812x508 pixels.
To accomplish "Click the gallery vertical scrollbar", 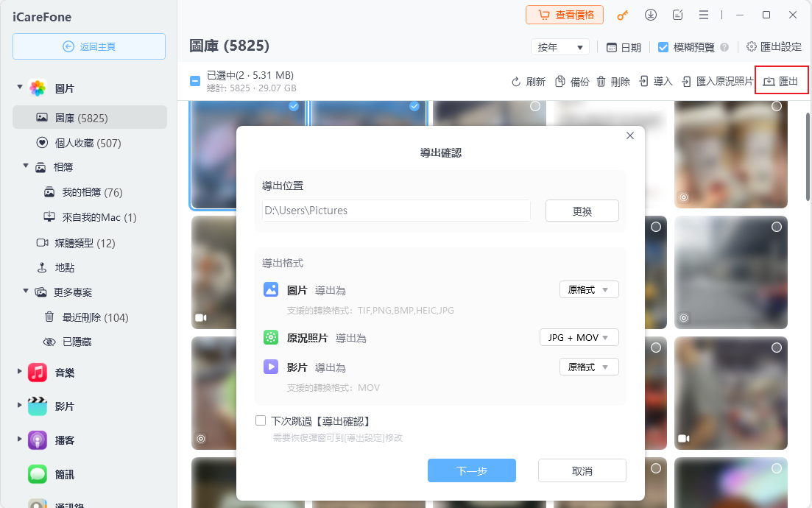I will pos(808,156).
